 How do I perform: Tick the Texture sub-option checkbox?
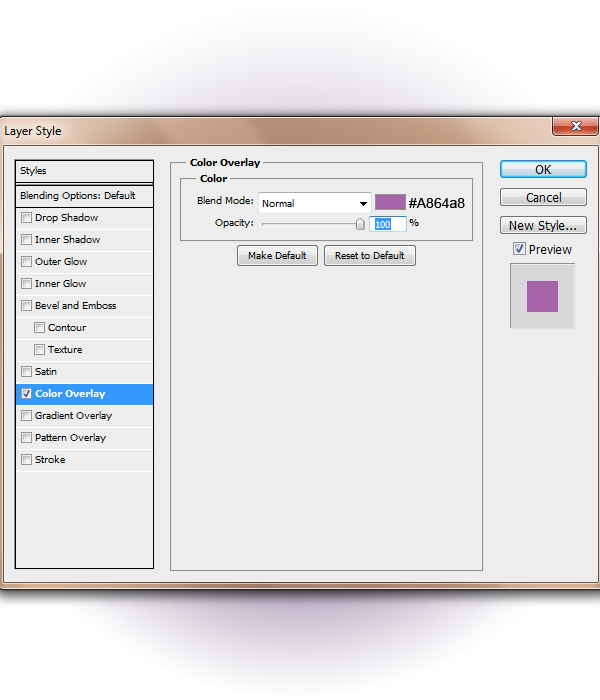pyautogui.click(x=39, y=350)
